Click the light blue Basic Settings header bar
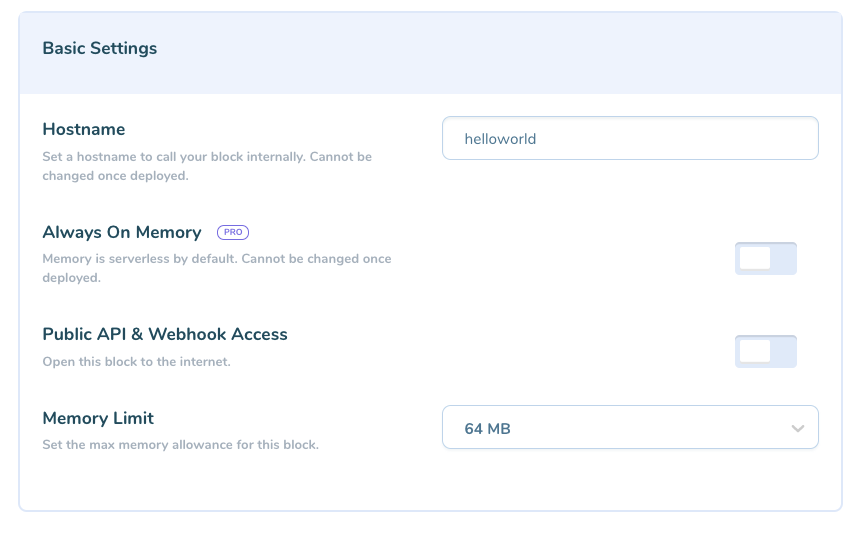Screen dimensions: 855x540 [430, 53]
